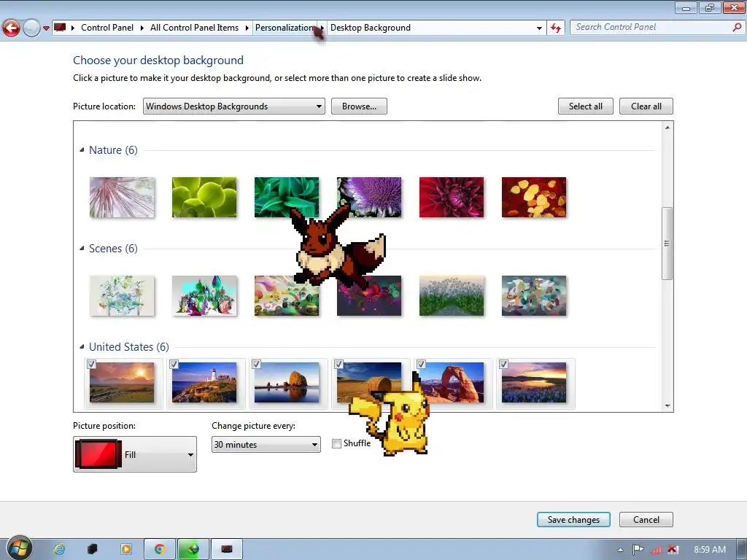
Task: Select the pink dandelion Nature wallpaper
Action: 122,197
